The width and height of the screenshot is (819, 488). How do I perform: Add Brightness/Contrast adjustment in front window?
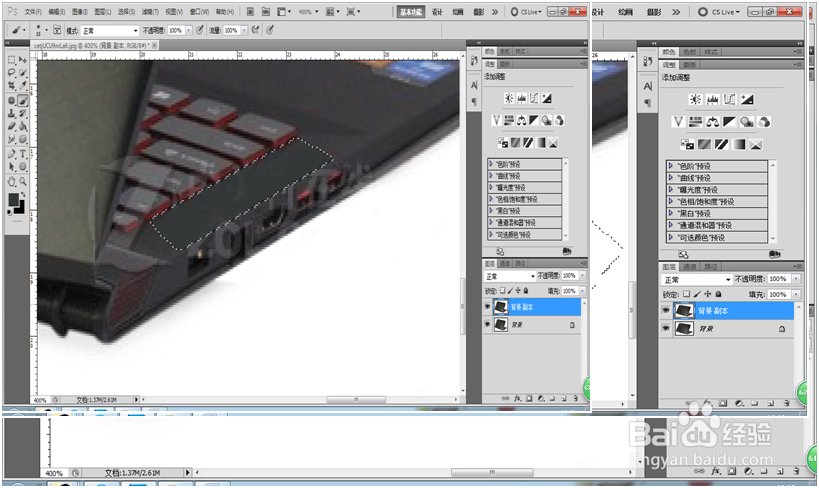pos(508,98)
